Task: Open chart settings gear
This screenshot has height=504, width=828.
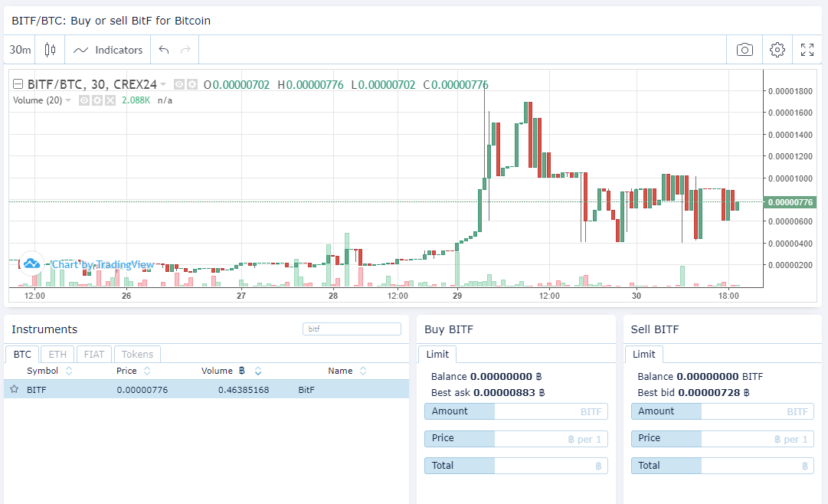Action: click(x=777, y=50)
